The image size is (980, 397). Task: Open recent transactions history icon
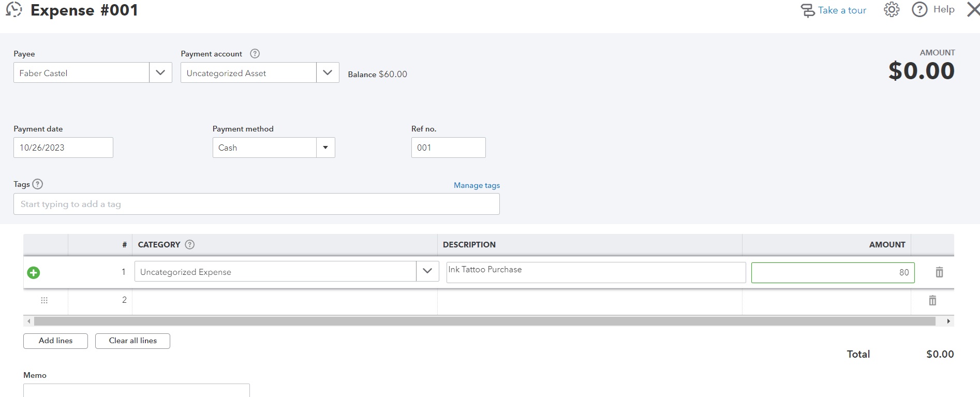pyautogui.click(x=14, y=10)
